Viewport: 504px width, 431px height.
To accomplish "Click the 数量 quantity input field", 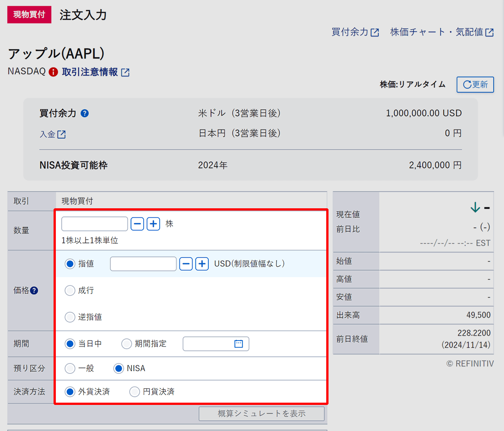I will [94, 224].
